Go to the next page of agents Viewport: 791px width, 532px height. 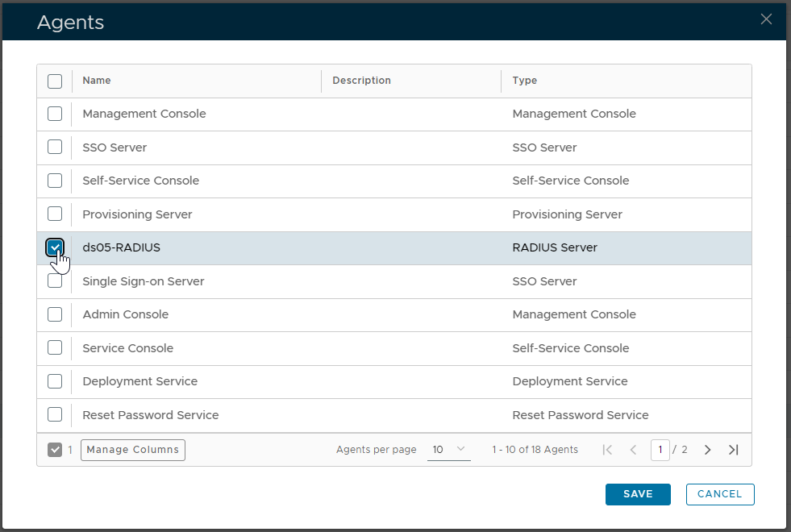point(707,450)
